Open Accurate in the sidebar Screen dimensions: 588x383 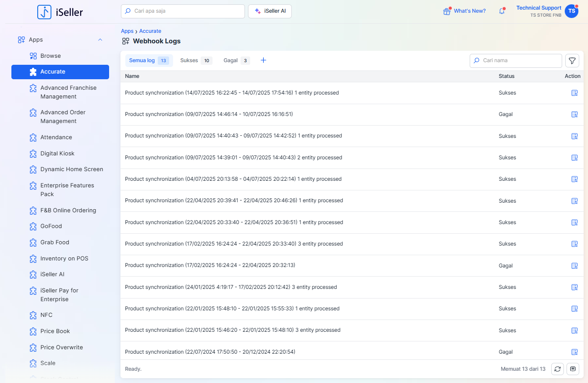pos(60,72)
